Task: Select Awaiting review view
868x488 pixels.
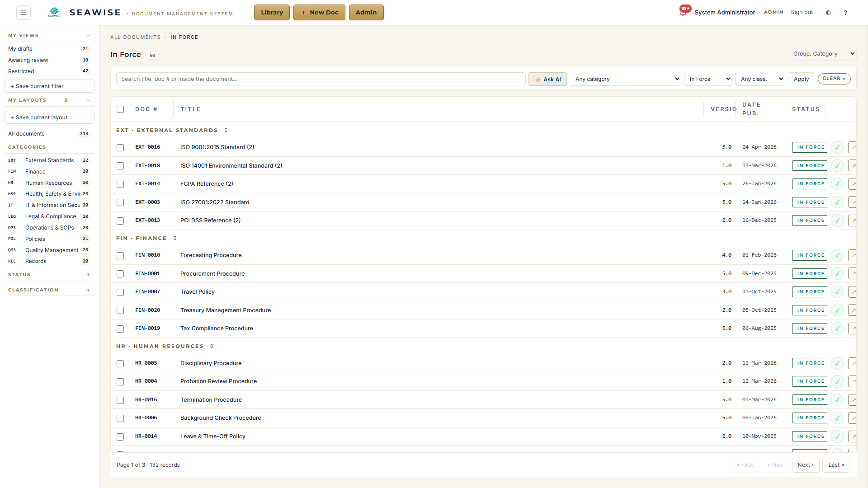Action: pos(49,60)
